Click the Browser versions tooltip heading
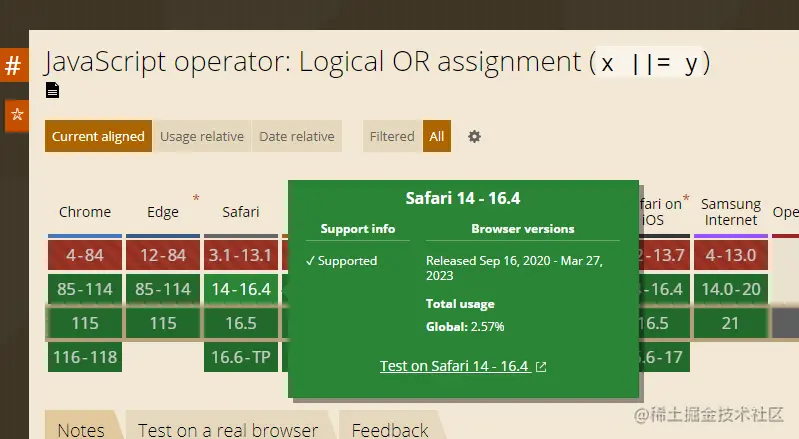Image resolution: width=799 pixels, height=439 pixels. click(x=523, y=229)
